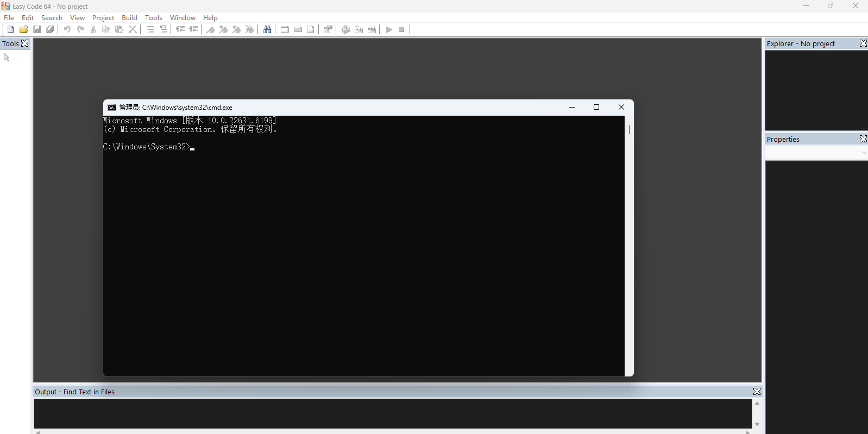Click the last bookmark toolbar icon
The image size is (868, 434).
250,29
